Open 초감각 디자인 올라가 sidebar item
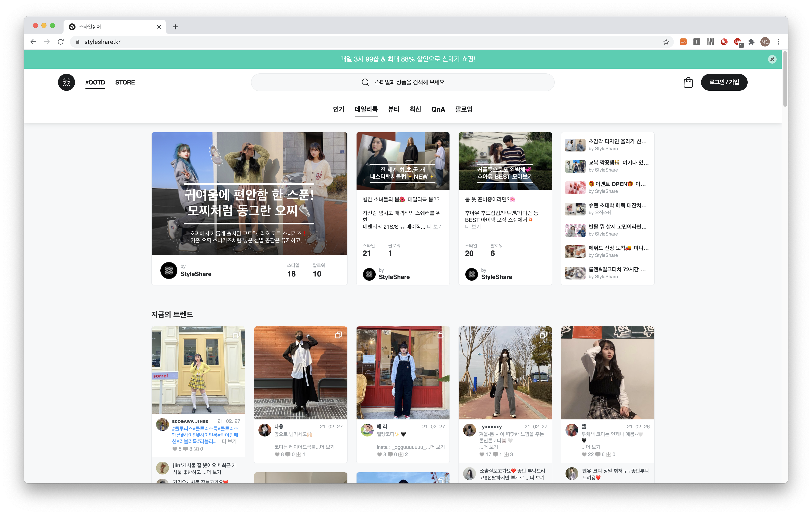 607,145
